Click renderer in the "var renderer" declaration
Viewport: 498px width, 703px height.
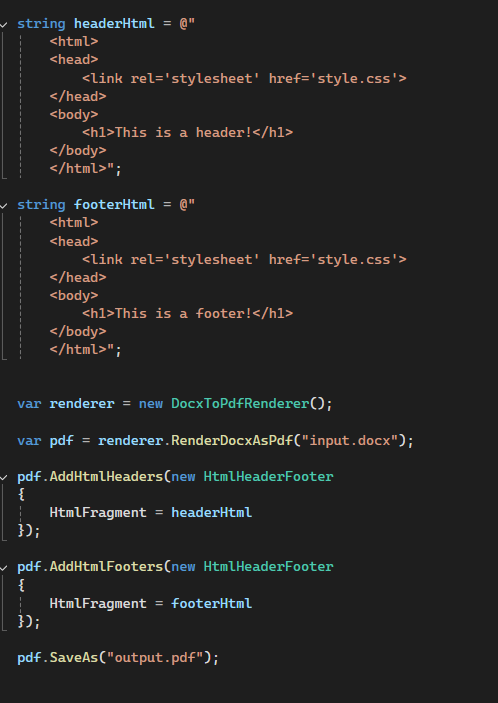click(82, 404)
